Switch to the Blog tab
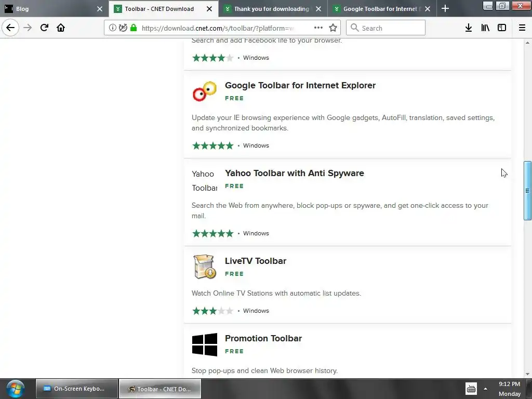Image resolution: width=532 pixels, height=399 pixels. point(54,9)
